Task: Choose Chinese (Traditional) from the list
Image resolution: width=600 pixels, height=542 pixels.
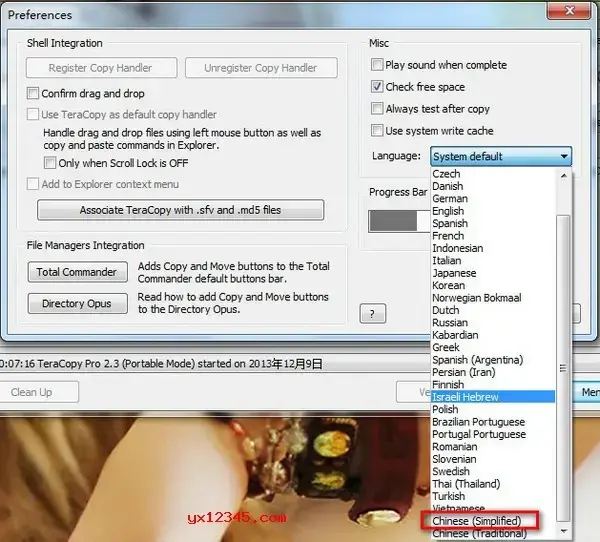Action: coord(493,533)
